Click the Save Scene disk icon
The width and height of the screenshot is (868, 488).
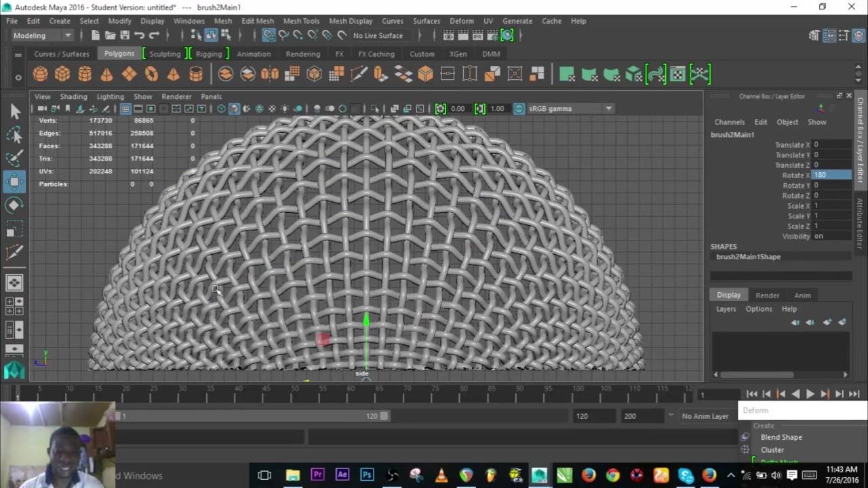click(x=125, y=35)
